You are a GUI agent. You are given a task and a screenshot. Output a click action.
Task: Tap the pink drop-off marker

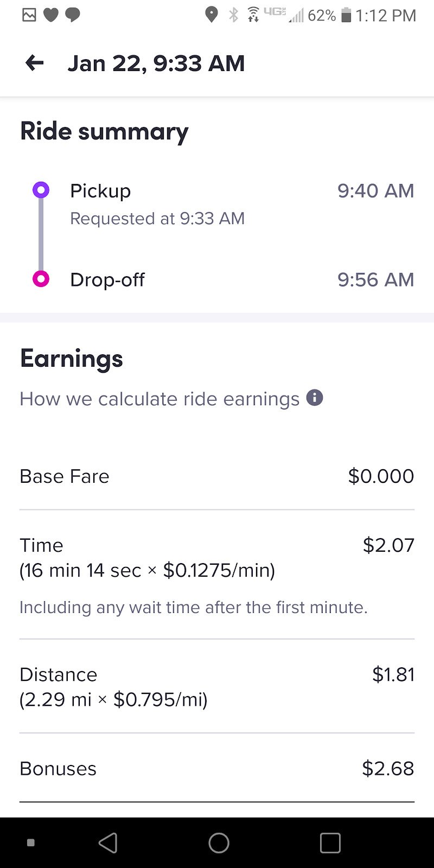pyautogui.click(x=41, y=279)
